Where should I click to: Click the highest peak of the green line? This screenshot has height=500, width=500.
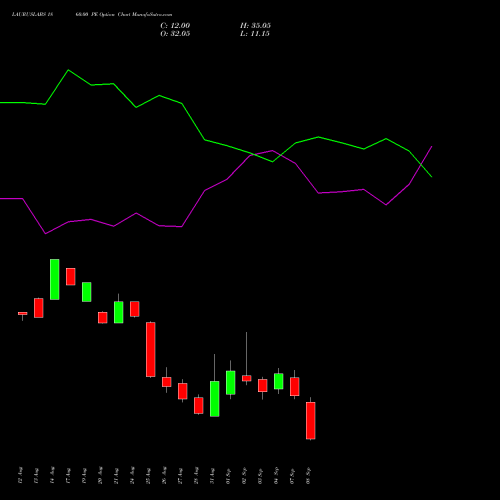(x=68, y=70)
